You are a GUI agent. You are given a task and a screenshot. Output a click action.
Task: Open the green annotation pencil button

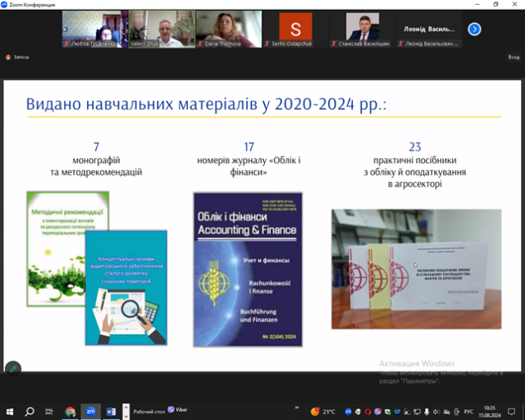13,369
